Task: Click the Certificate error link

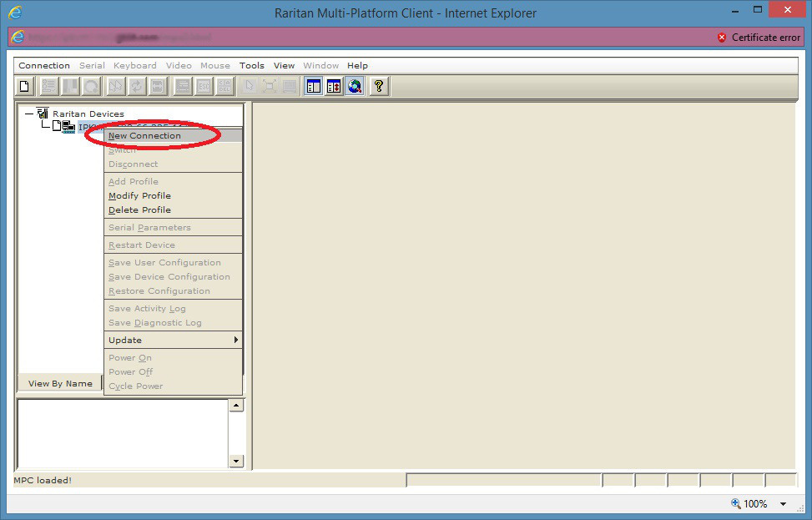Action: pos(766,38)
